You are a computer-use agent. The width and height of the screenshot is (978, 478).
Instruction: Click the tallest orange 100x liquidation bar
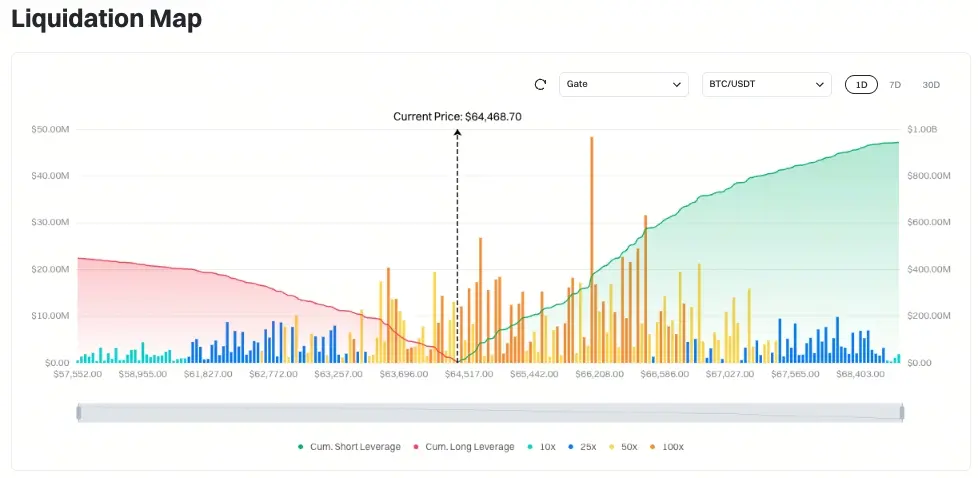591,250
